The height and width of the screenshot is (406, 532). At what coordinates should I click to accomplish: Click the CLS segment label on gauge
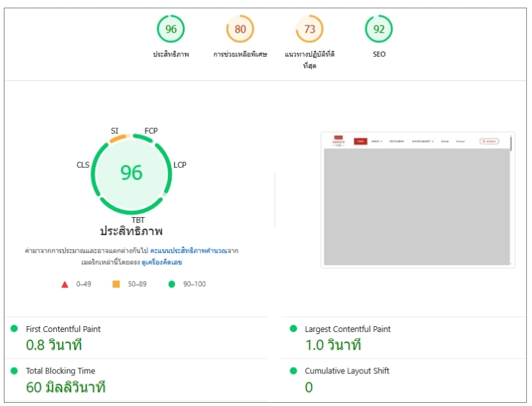coord(83,165)
